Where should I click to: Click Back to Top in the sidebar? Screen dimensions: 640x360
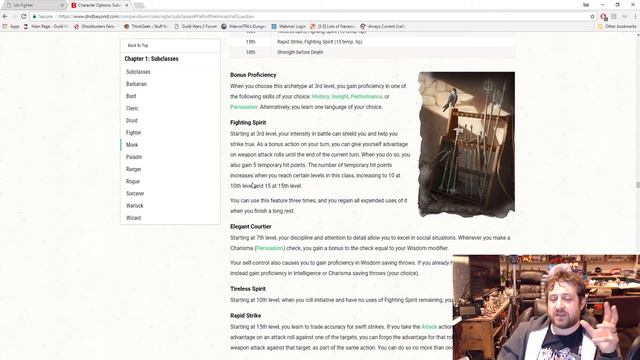[138, 45]
